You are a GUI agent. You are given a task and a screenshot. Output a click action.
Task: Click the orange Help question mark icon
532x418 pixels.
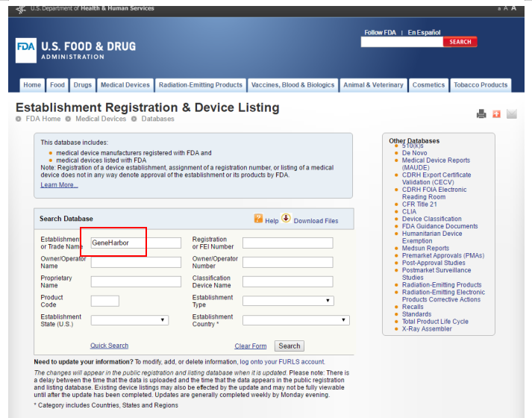(x=258, y=219)
